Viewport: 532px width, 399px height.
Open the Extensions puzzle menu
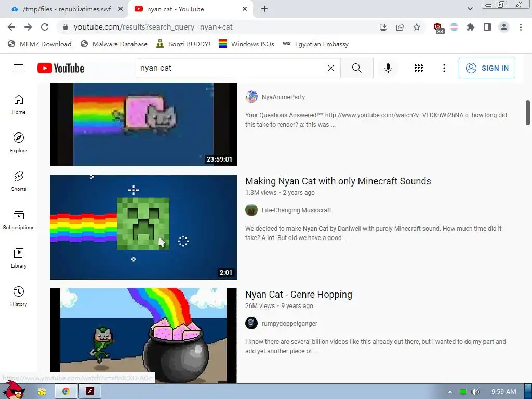tap(471, 27)
